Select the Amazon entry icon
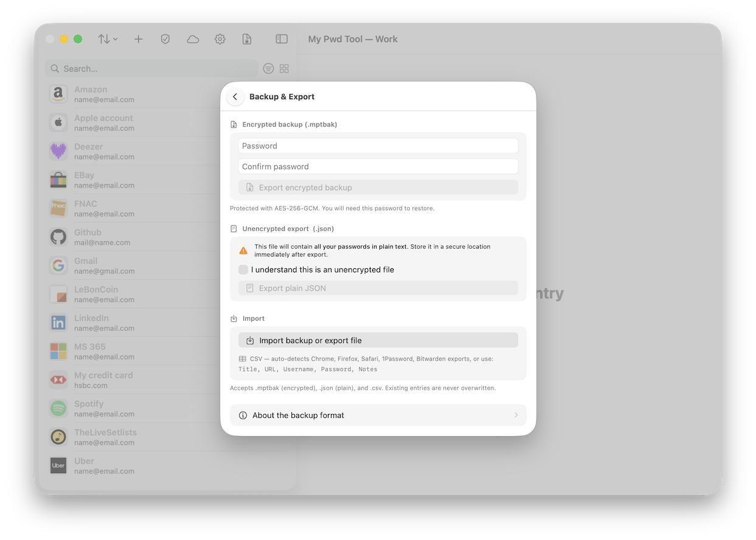 (58, 94)
